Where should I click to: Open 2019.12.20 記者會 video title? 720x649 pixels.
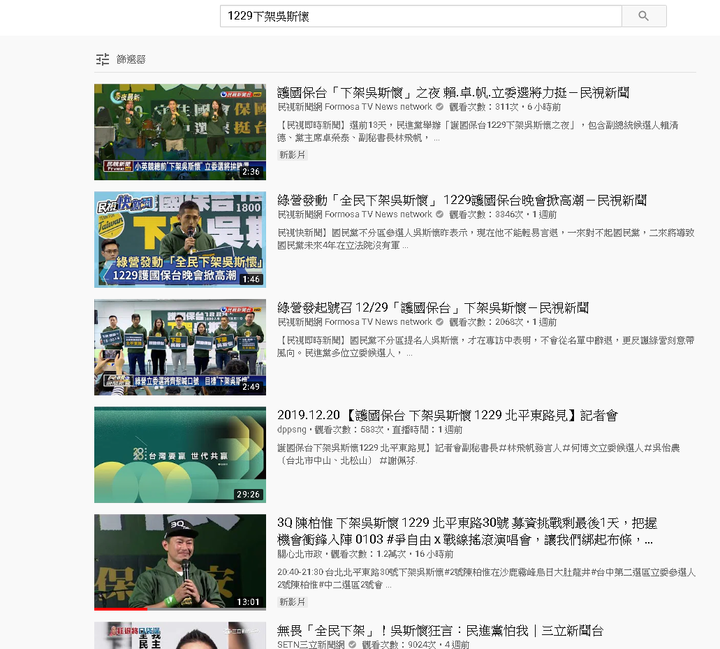point(447,415)
